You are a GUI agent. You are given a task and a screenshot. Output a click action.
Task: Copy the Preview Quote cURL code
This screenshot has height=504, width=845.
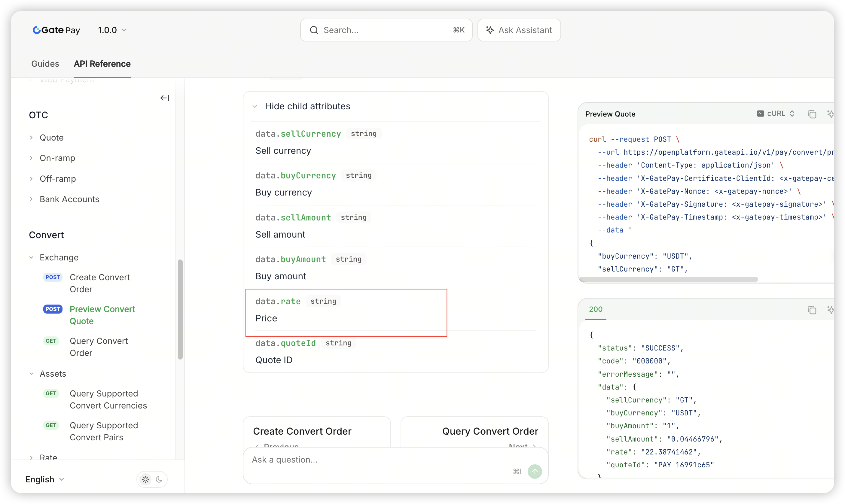click(812, 114)
